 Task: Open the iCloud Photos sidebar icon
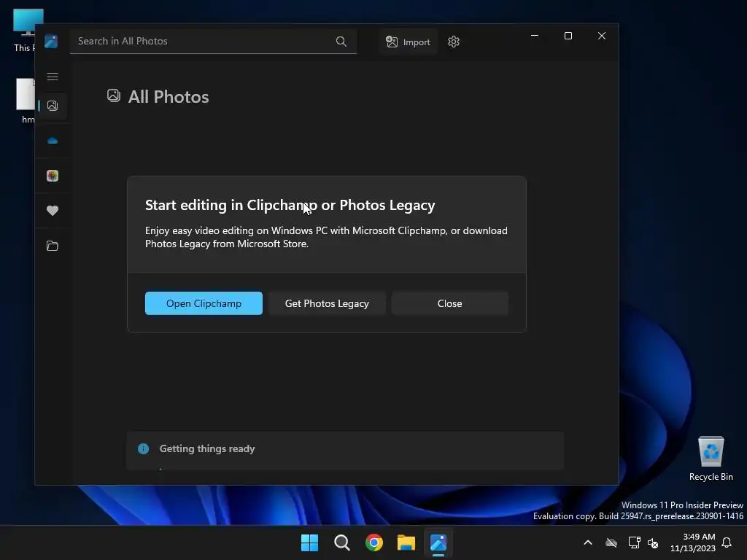(x=53, y=176)
